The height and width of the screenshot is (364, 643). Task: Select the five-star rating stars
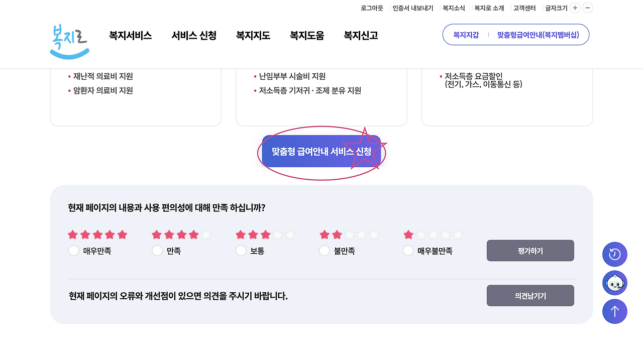(x=97, y=234)
